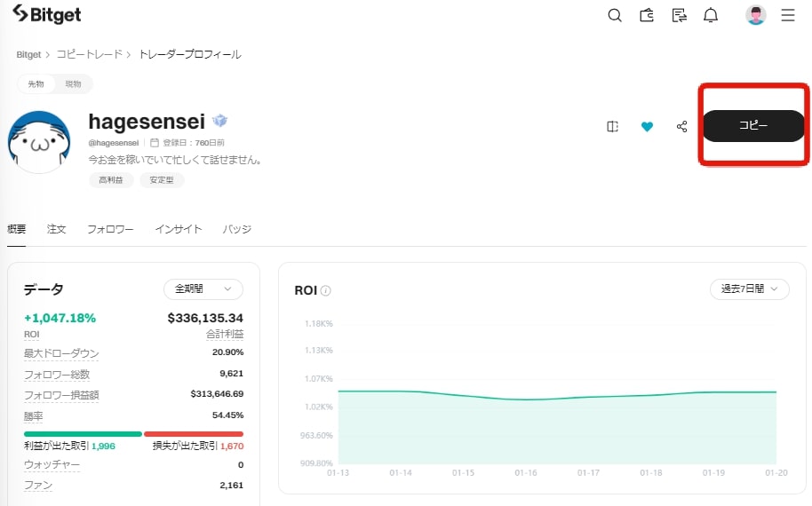This screenshot has height=506, width=812.
Task: Click the Bitget breadcrumb link
Action: click(x=28, y=55)
